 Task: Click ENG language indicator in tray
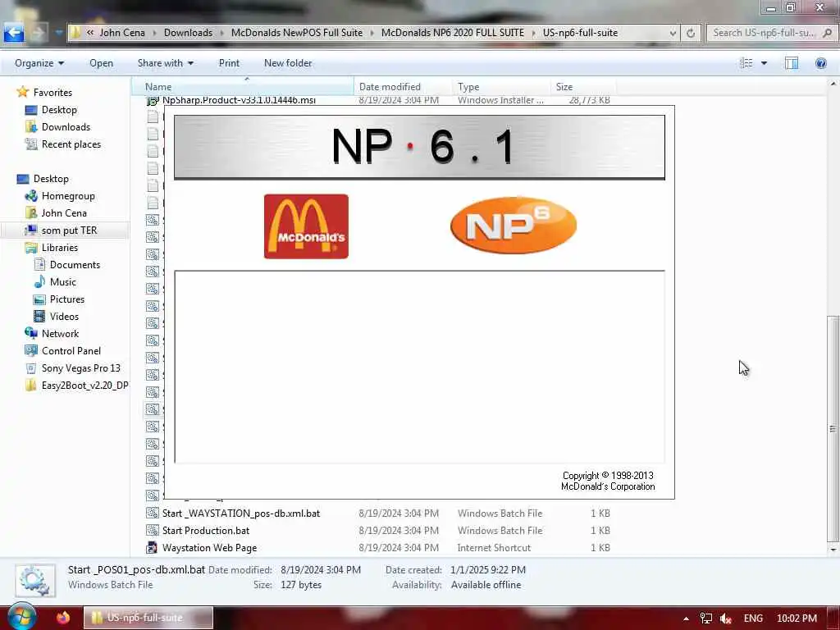(753, 619)
